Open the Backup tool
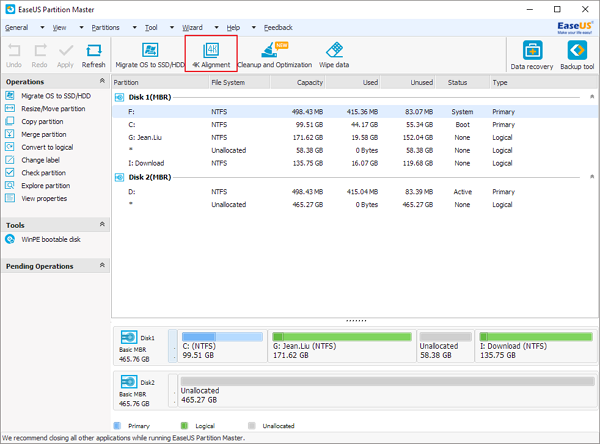 pos(577,56)
